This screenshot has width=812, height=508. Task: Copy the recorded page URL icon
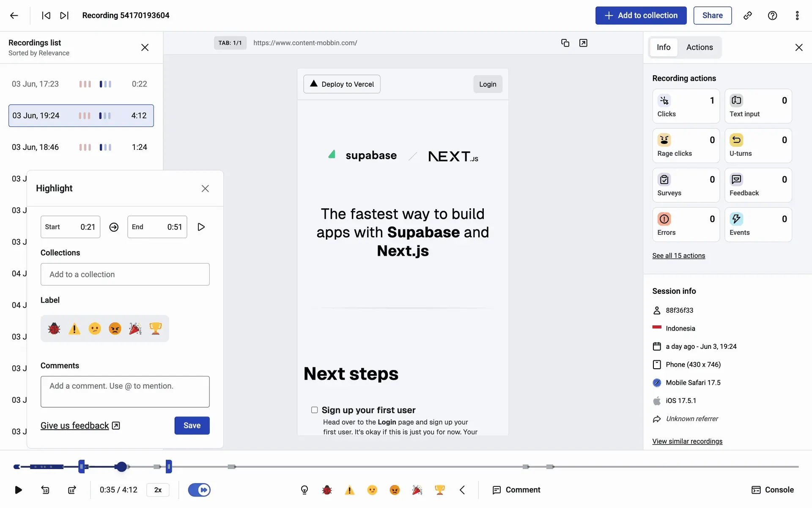(565, 43)
